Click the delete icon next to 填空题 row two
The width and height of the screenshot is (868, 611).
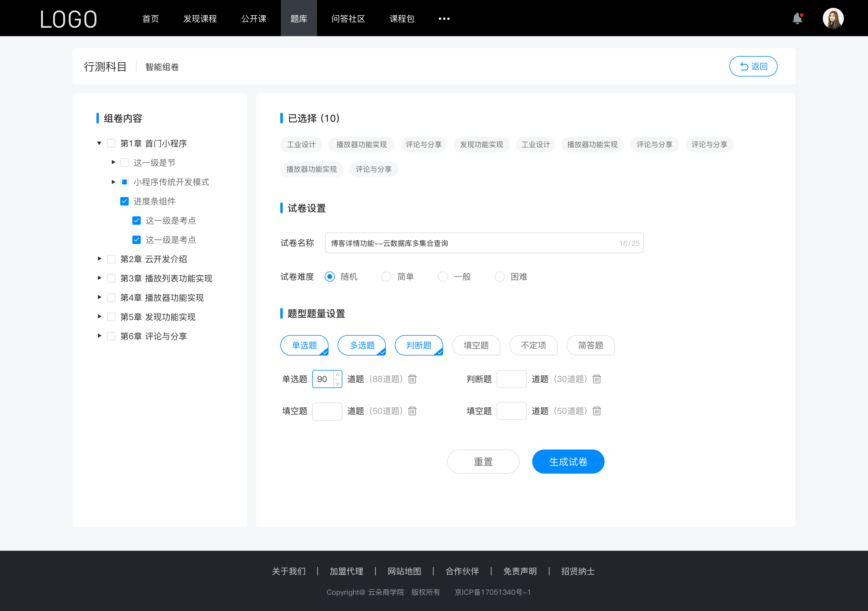pyautogui.click(x=596, y=411)
